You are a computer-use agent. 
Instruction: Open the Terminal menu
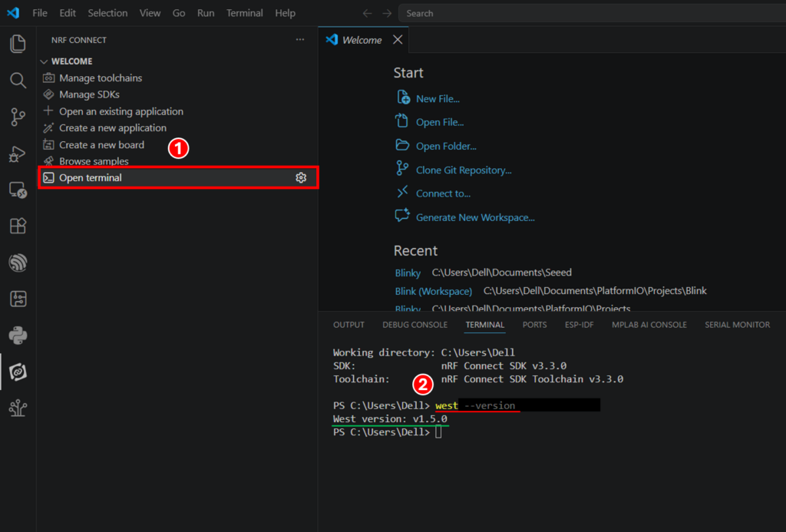[x=245, y=13]
